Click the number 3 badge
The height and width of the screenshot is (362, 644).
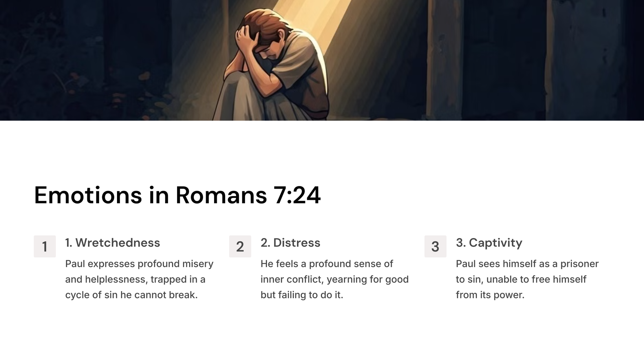pos(435,246)
